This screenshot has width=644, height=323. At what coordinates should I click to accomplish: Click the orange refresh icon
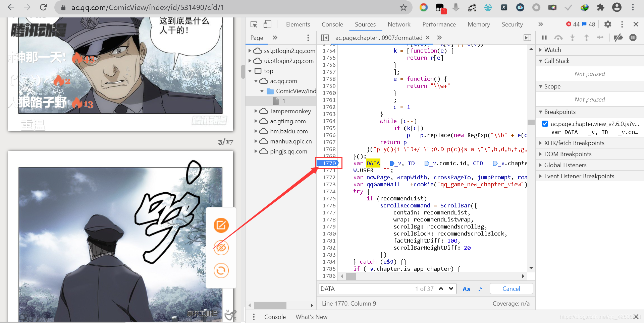coord(221,270)
